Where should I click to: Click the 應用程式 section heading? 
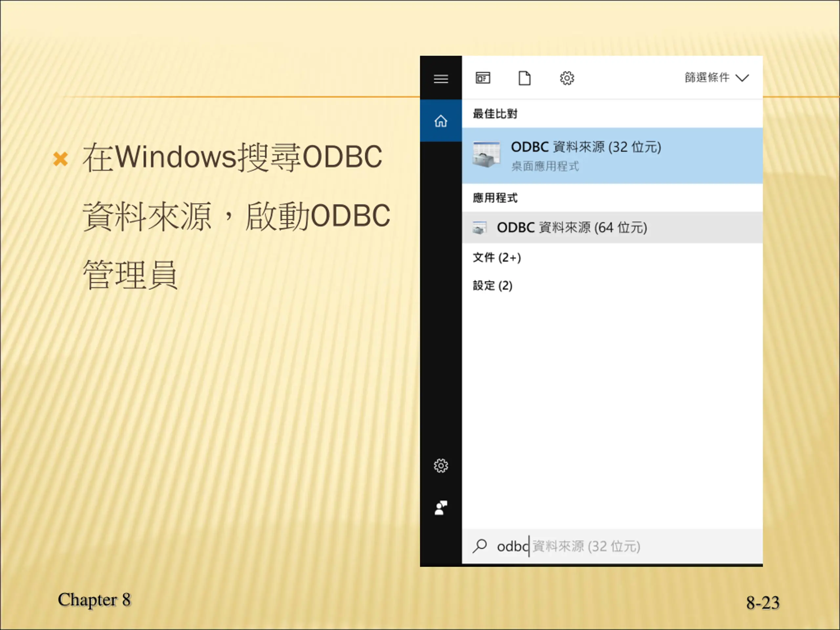[x=495, y=198]
